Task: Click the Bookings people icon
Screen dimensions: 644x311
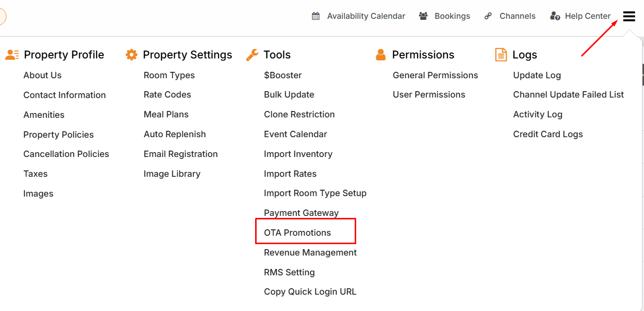Action: coord(423,16)
